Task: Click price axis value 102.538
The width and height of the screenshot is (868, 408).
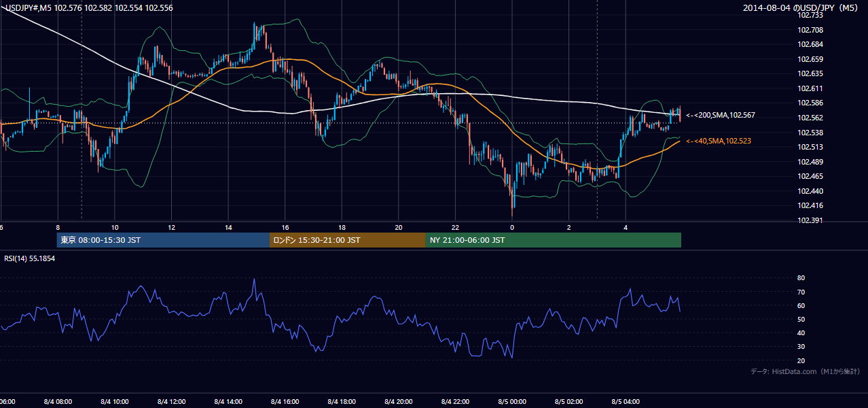Action: click(811, 133)
